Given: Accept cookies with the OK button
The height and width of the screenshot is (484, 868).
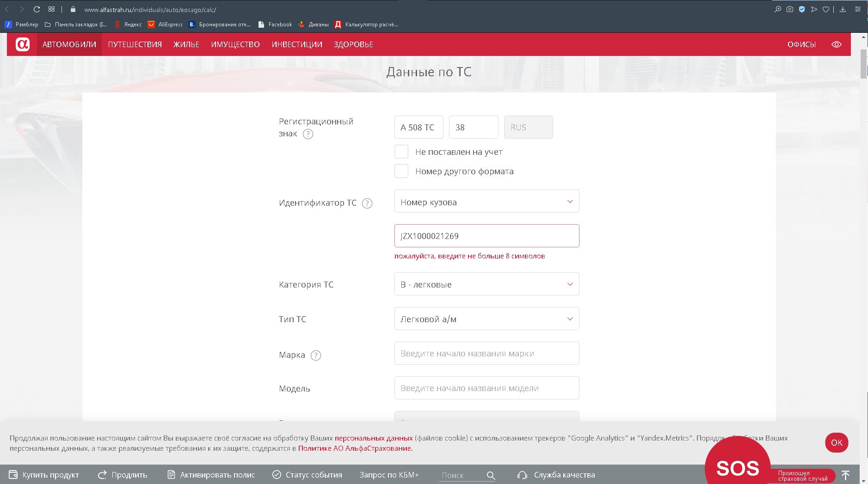Looking at the screenshot, I should coord(836,442).
